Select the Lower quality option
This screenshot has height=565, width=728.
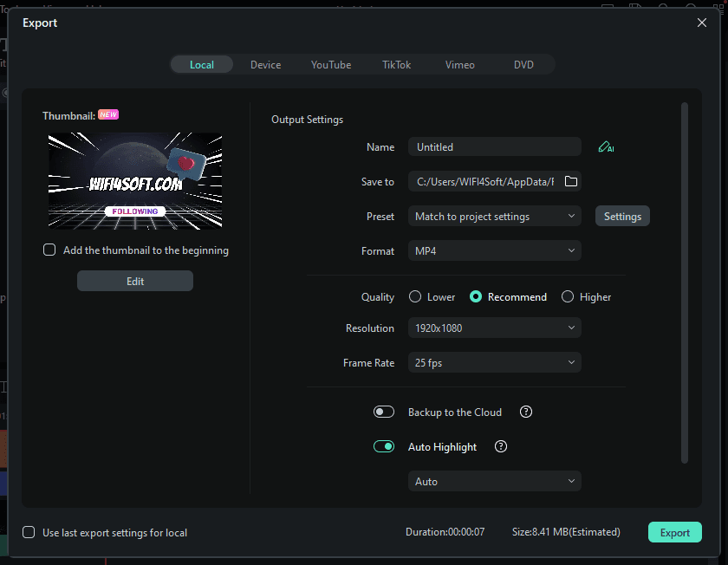point(415,297)
